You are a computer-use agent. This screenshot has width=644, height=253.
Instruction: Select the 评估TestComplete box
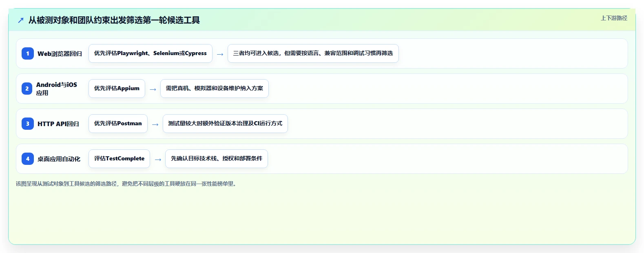pyautogui.click(x=119, y=159)
